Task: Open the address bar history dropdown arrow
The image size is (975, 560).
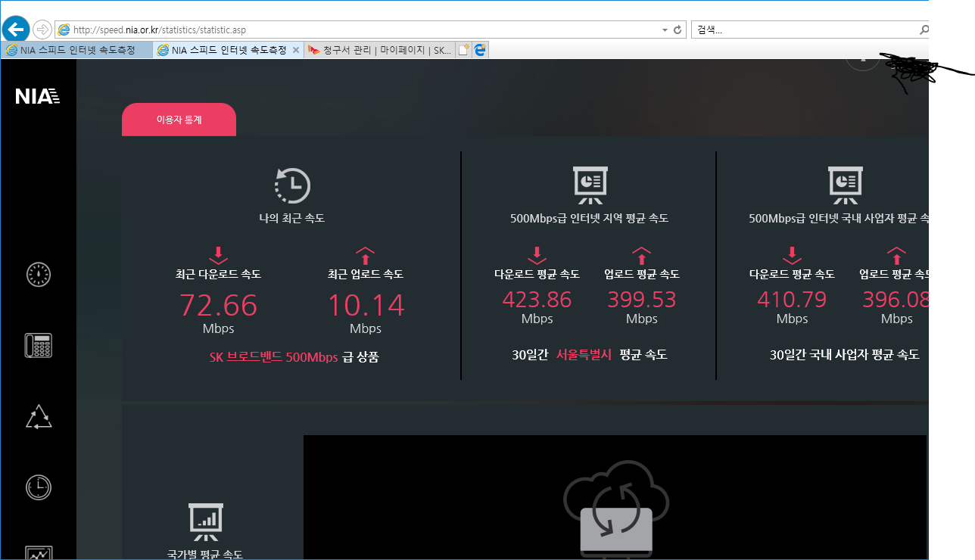Action: pos(665,30)
